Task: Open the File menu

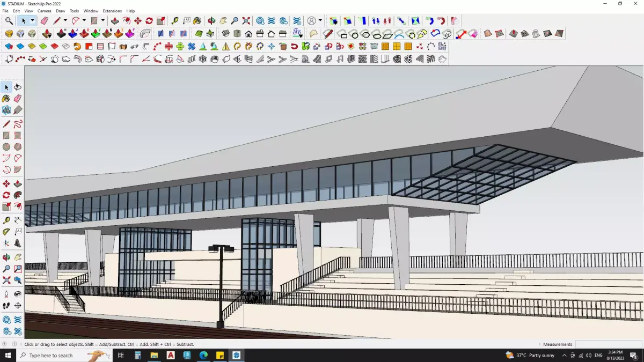Action: click(x=5, y=11)
